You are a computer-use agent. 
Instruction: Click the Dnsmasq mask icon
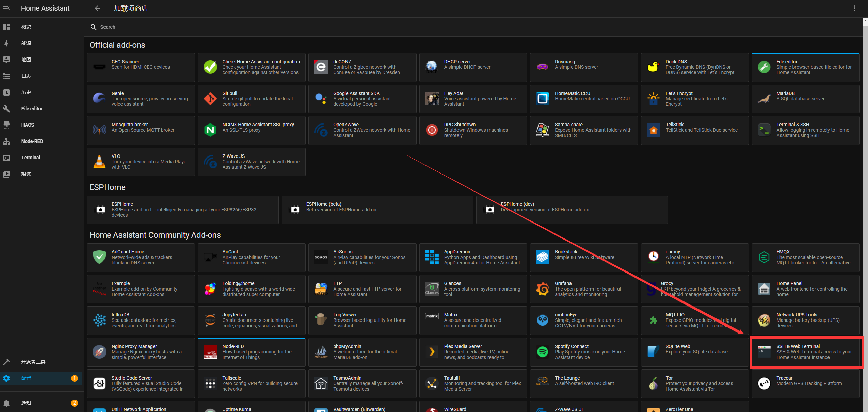click(x=543, y=67)
